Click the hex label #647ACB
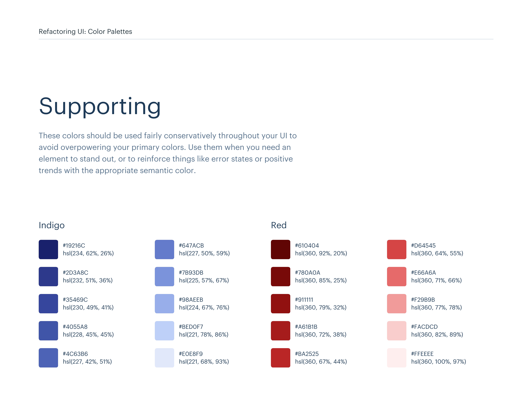This screenshot has height=411, width=532. [191, 245]
